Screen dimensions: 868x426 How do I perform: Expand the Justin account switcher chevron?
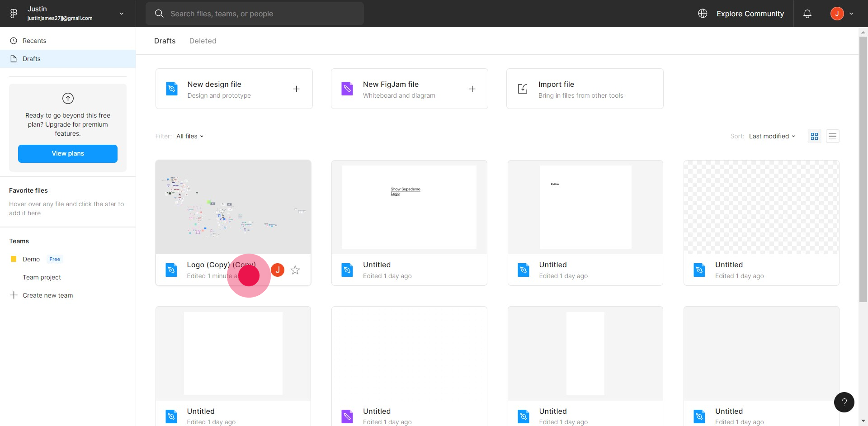(x=122, y=14)
